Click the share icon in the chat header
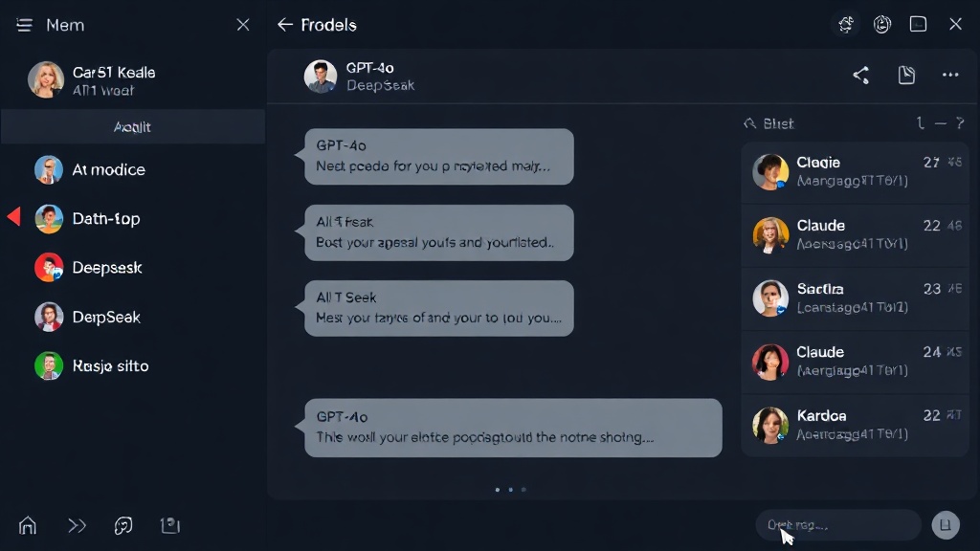 861,75
